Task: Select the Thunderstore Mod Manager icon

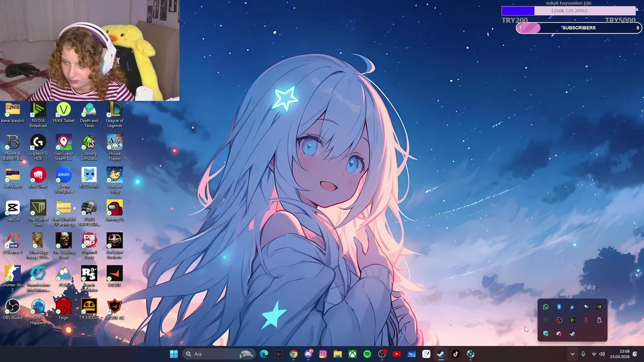Action: point(38,280)
